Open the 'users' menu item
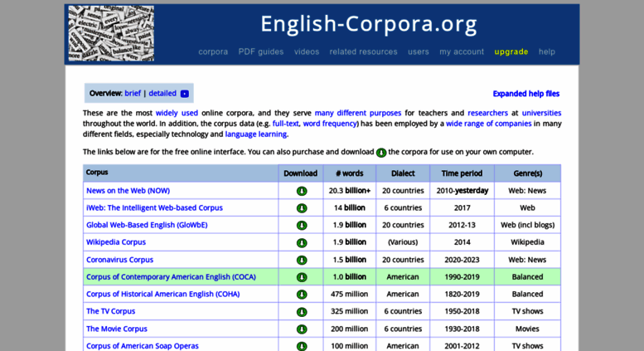The image size is (644, 351). coord(418,51)
